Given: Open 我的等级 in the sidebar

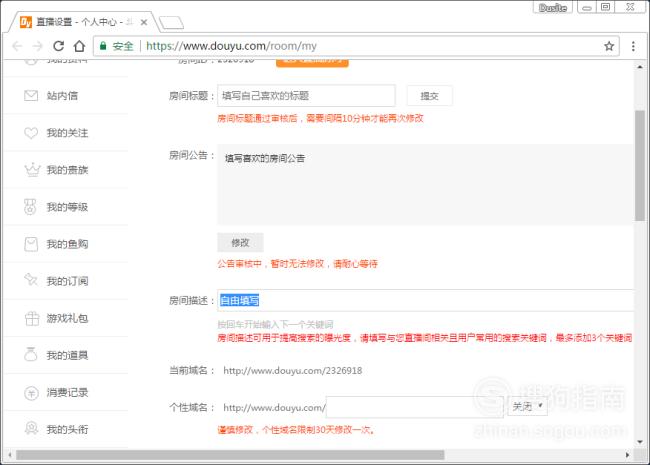Looking at the screenshot, I should [67, 207].
